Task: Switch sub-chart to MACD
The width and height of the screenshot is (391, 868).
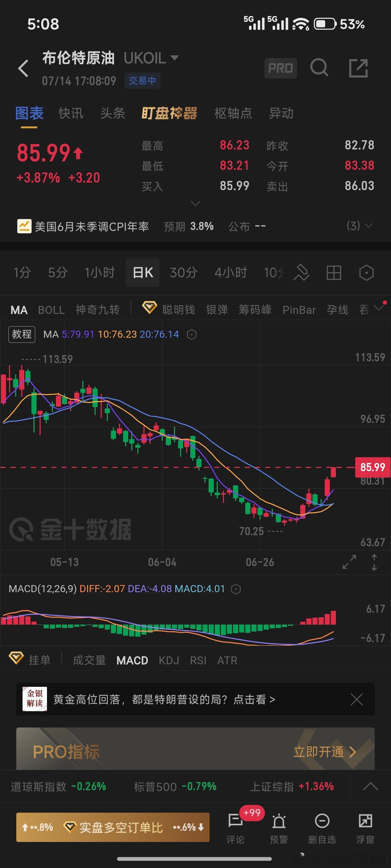Action: pyautogui.click(x=132, y=660)
